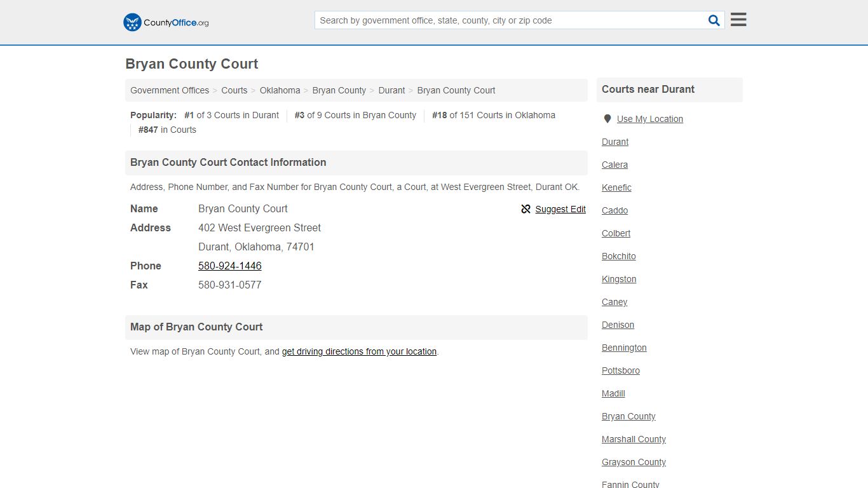Image resolution: width=868 pixels, height=488 pixels.
Task: Click Map of Bryan County Court heading
Action: 196,327
